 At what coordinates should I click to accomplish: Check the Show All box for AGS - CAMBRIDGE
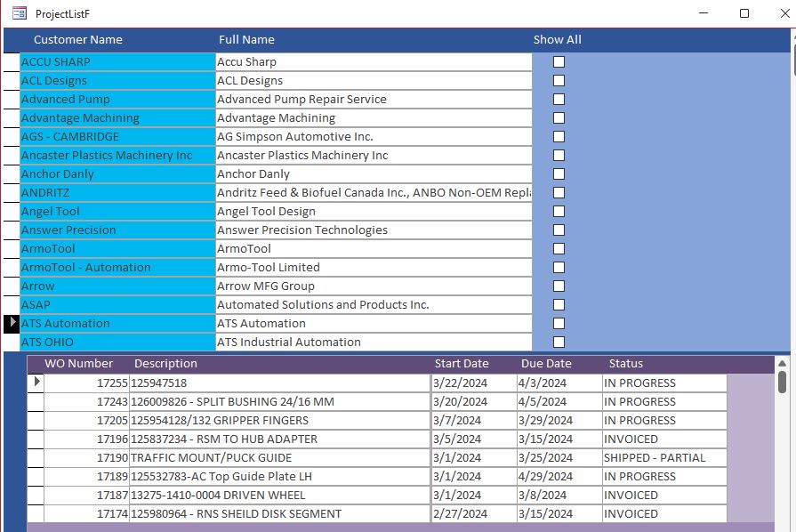click(559, 136)
